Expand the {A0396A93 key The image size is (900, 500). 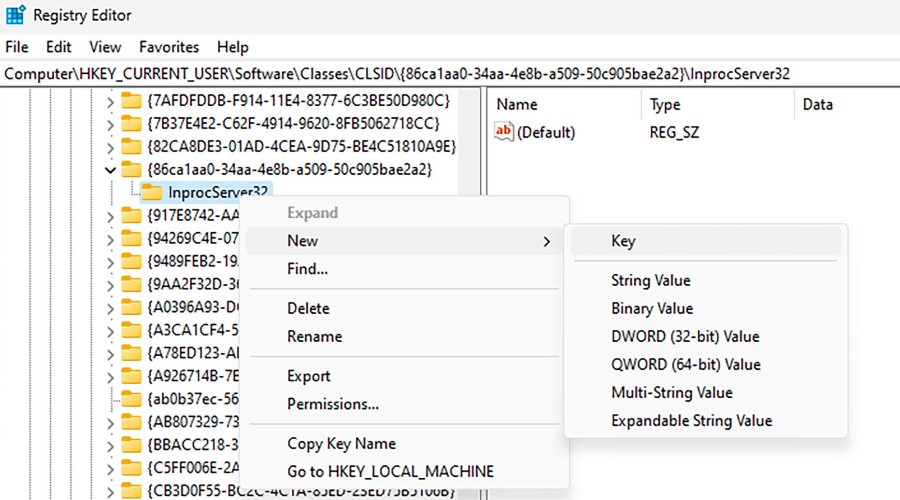pyautogui.click(x=110, y=308)
